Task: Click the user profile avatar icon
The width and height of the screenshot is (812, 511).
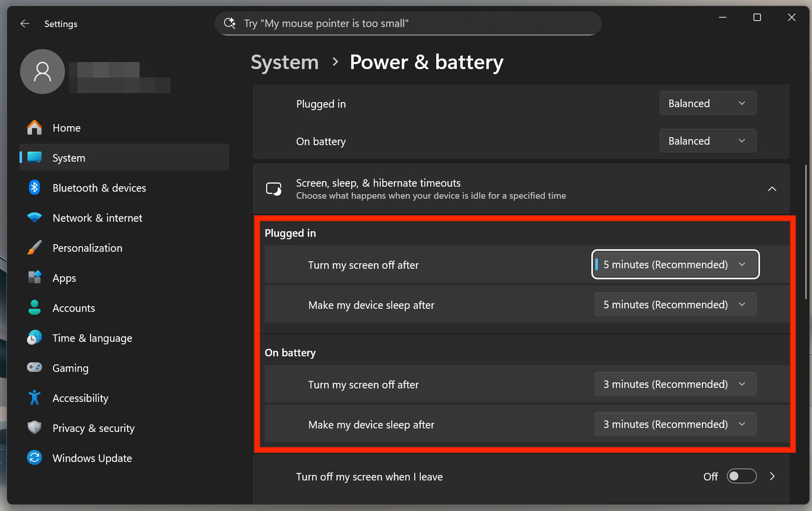Action: [43, 72]
